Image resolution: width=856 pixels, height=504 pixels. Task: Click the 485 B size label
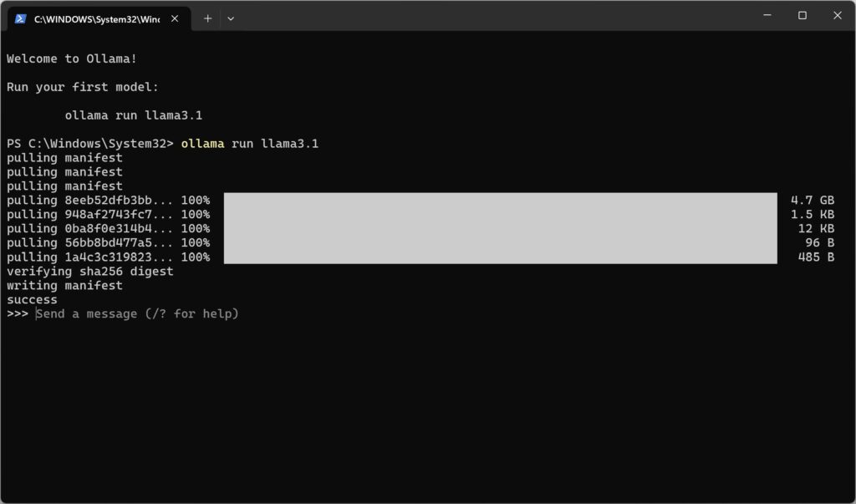(816, 257)
